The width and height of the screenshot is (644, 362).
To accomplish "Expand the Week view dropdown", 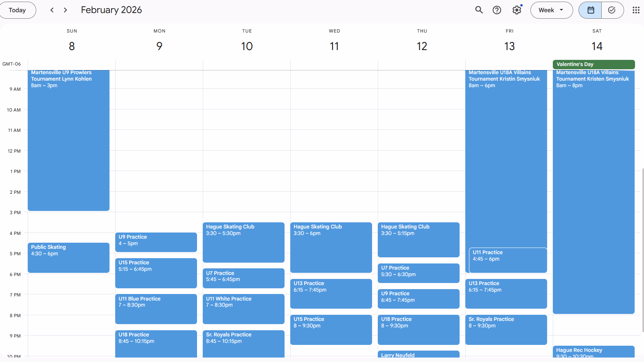I will [551, 10].
